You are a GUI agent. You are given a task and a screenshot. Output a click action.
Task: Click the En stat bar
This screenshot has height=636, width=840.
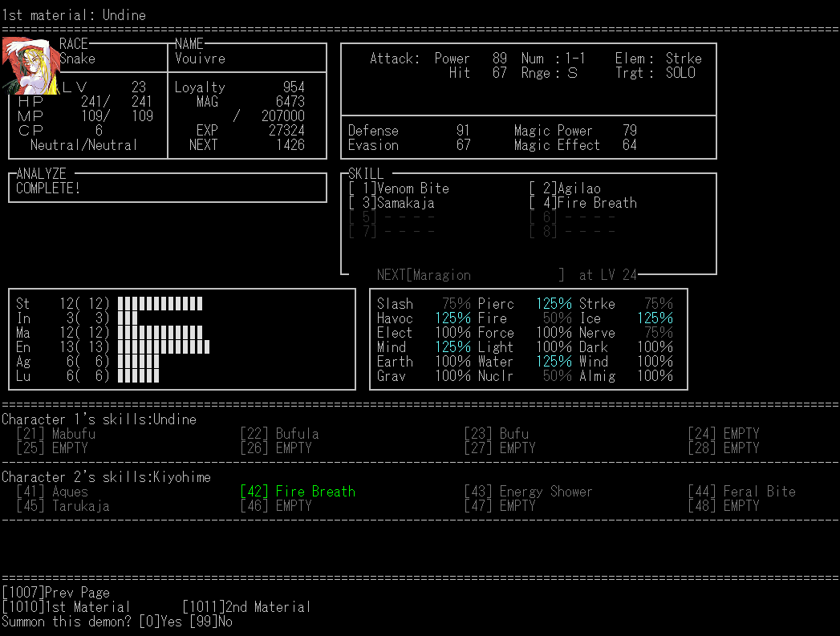[x=163, y=347]
